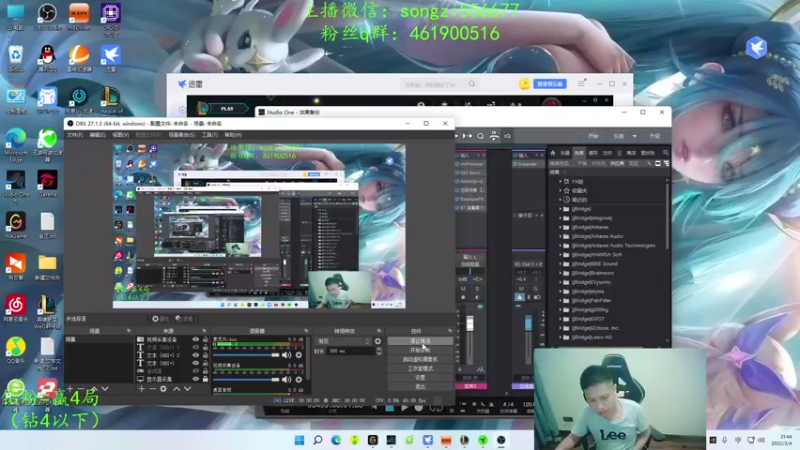Expand the [jBridge]Brainworx folder

click(x=560, y=273)
